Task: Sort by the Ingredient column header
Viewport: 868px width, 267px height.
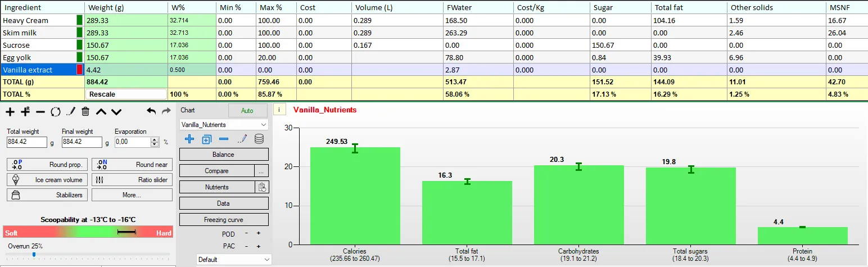Action: pyautogui.click(x=42, y=7)
